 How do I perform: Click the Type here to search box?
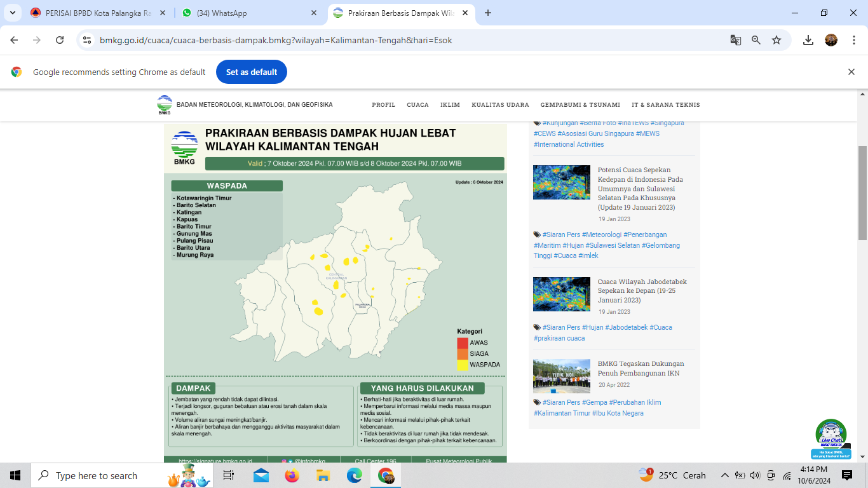click(123, 475)
